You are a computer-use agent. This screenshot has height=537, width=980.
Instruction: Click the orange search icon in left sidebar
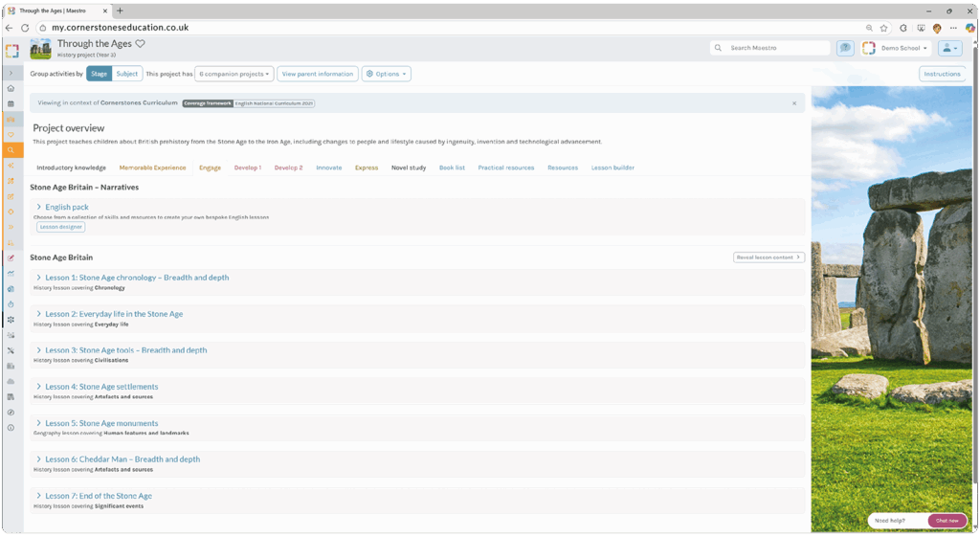[11, 150]
